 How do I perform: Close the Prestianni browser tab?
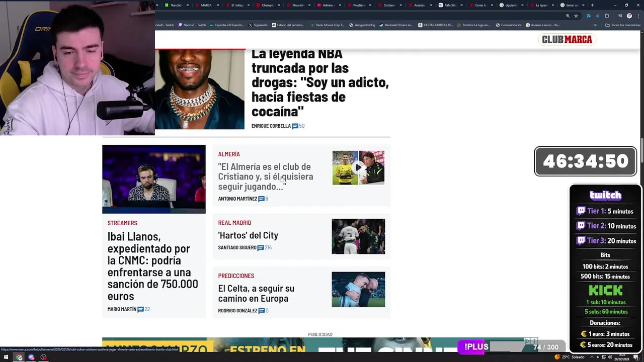click(x=371, y=5)
